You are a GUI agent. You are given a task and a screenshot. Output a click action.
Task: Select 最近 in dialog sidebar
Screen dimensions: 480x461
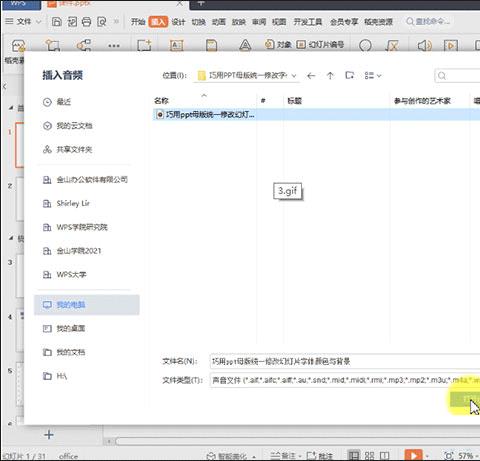[57, 102]
